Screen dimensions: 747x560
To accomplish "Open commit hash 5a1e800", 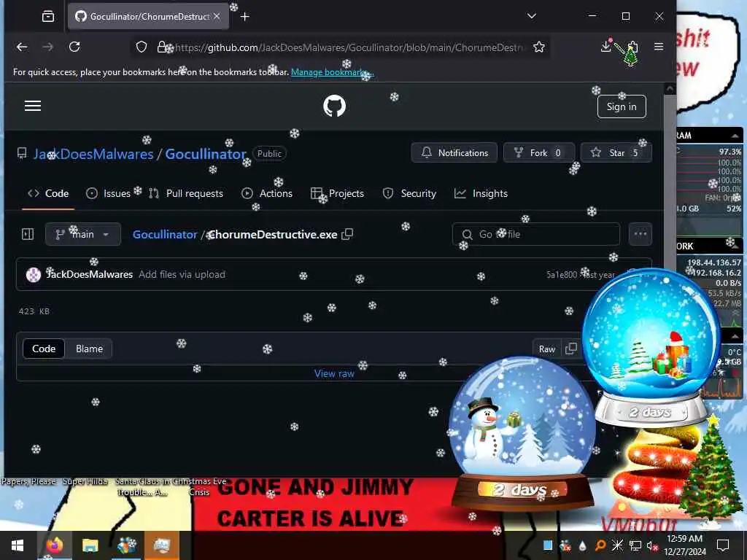I will click(562, 275).
